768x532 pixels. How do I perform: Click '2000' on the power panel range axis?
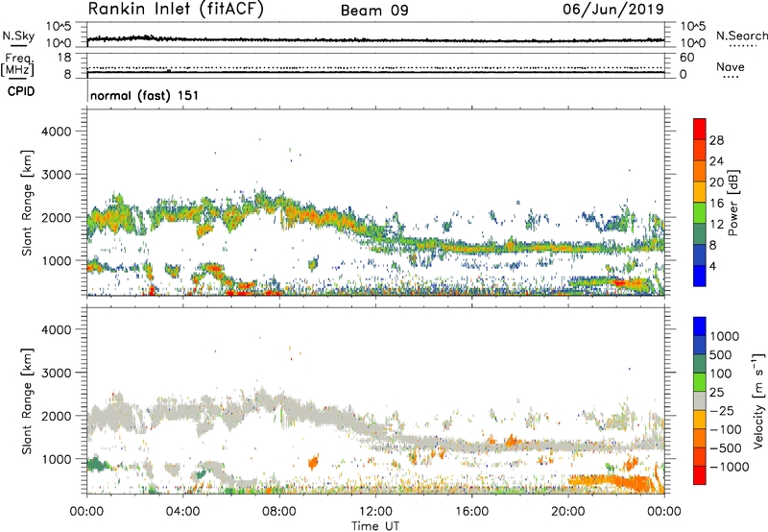pos(57,217)
